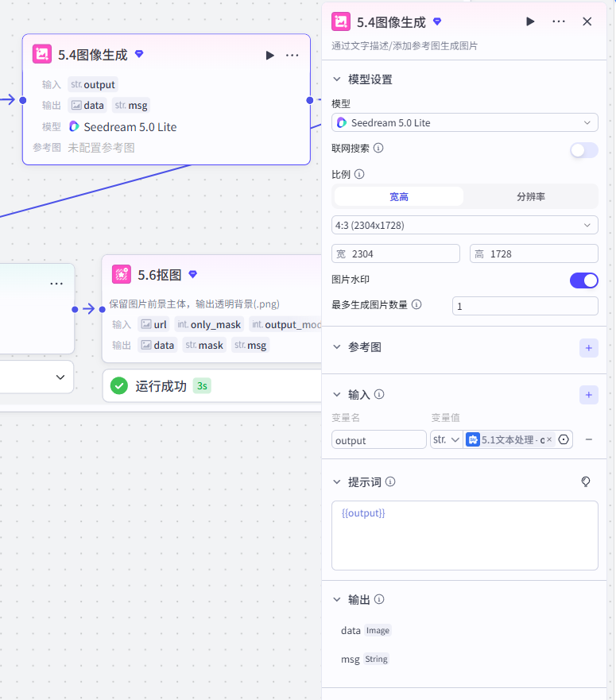Click the play icon on 5.4图像生成 canvas node
The image size is (616, 700).
269,56
